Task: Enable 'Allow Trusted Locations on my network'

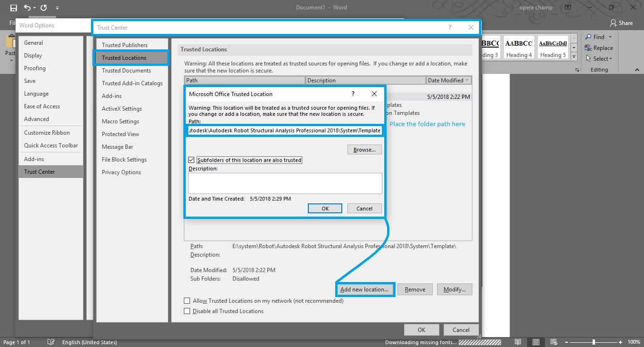Action: click(x=187, y=300)
